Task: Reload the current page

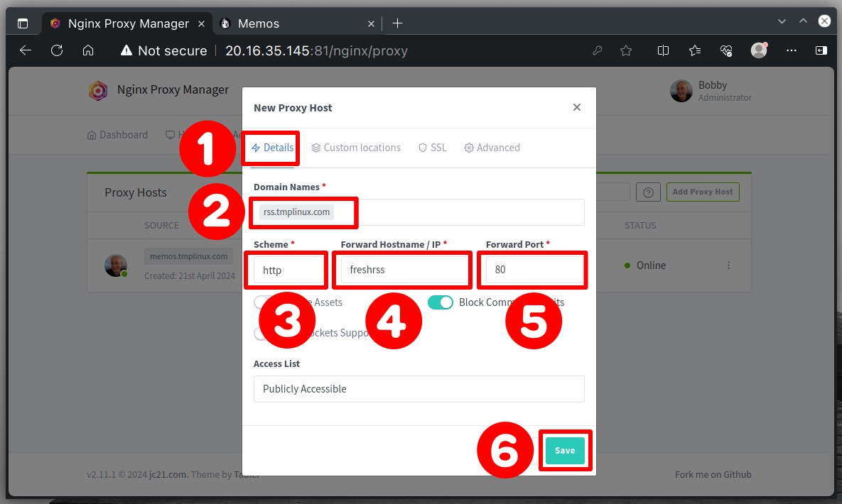Action: click(x=57, y=50)
